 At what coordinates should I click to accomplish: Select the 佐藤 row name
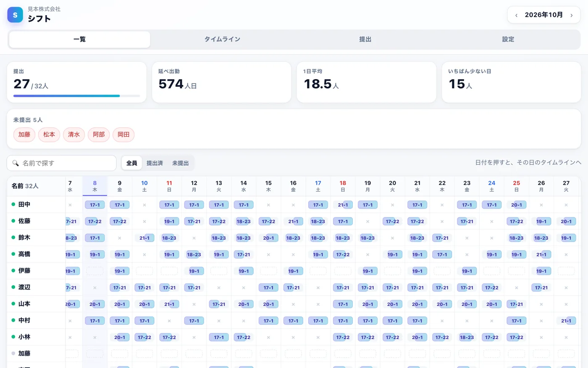pyautogui.click(x=24, y=221)
